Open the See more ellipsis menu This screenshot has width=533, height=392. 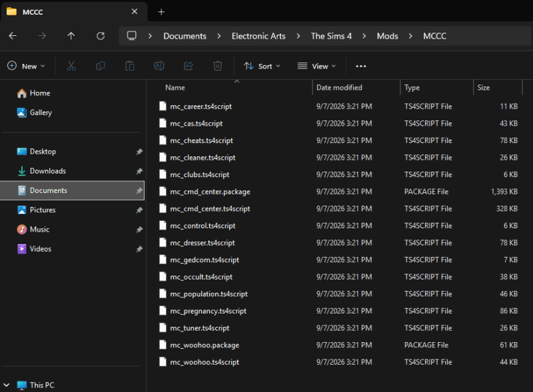pos(360,66)
